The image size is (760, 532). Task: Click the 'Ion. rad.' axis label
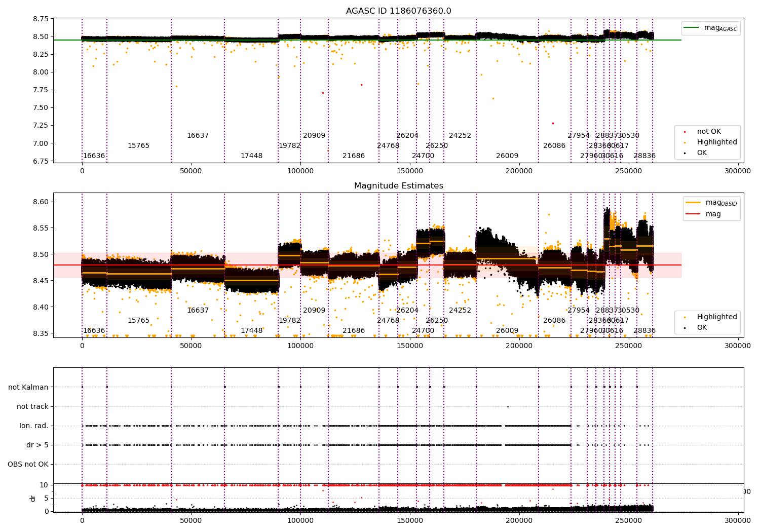(34, 426)
